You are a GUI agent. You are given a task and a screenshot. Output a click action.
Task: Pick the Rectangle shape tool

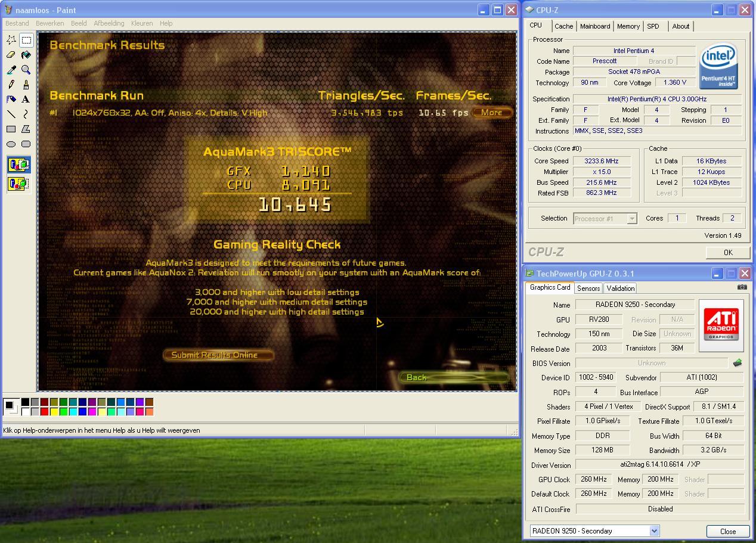[11, 129]
